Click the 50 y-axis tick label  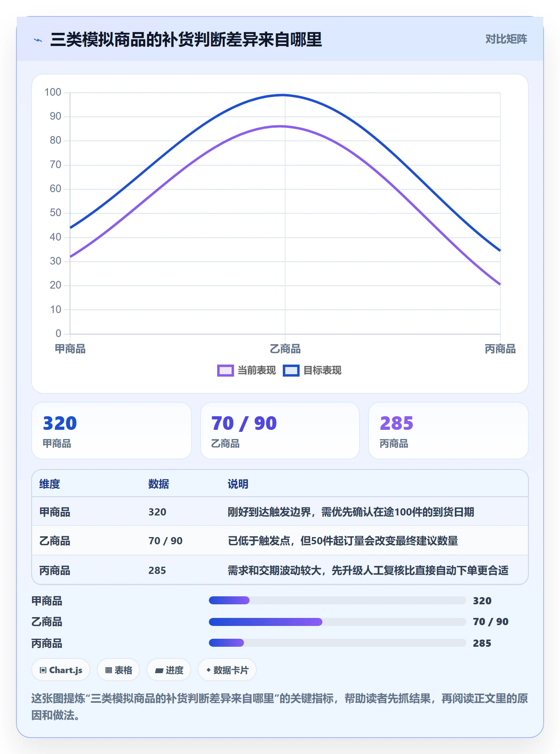[55, 213]
